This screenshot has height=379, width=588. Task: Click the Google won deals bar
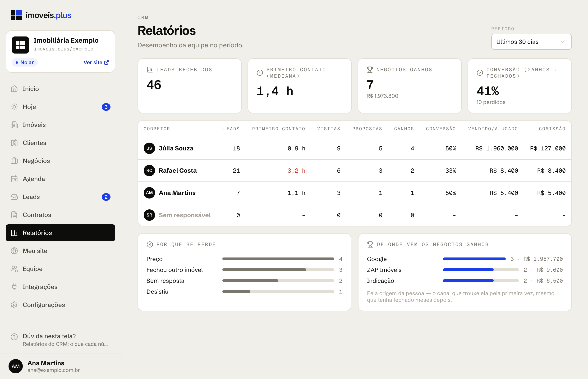coord(474,259)
